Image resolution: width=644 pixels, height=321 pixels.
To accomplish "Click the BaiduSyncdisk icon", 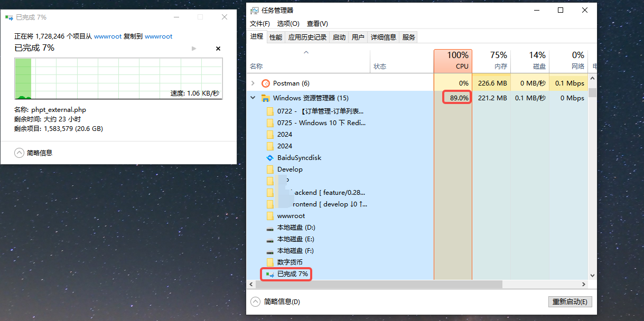I will 270,158.
